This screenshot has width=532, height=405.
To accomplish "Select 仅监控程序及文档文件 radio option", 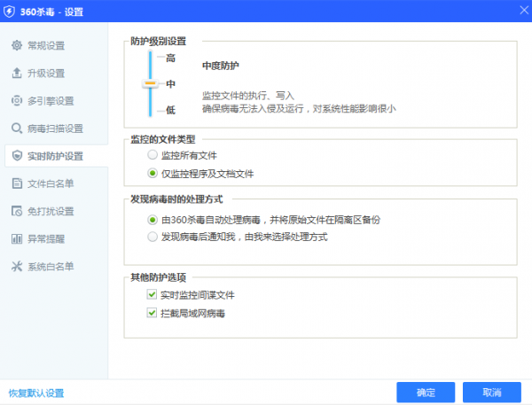I will (153, 174).
